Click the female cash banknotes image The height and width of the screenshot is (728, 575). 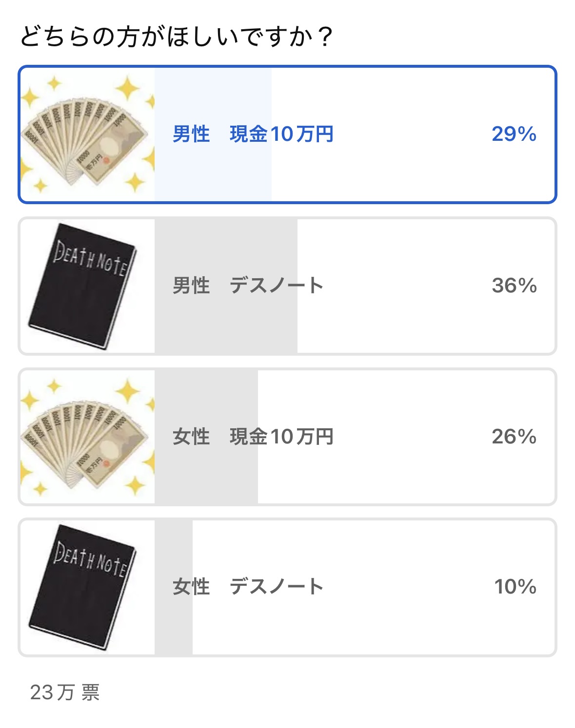tap(87, 437)
